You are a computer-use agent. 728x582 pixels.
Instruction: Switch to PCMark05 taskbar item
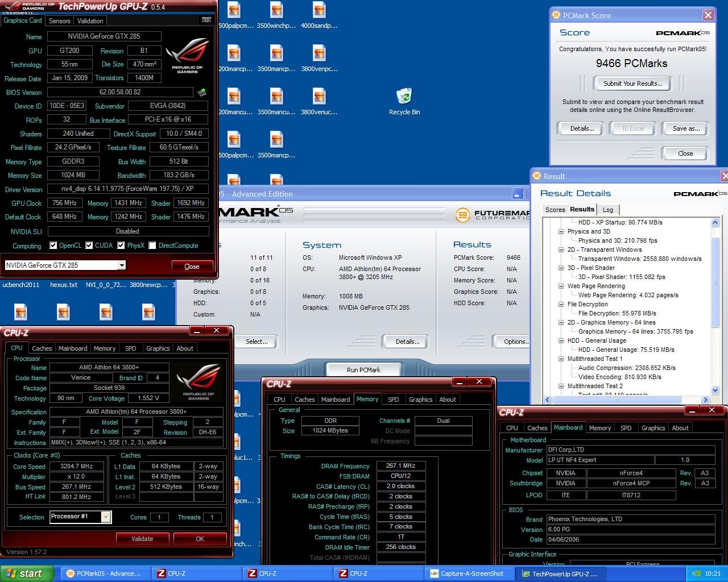[105, 573]
